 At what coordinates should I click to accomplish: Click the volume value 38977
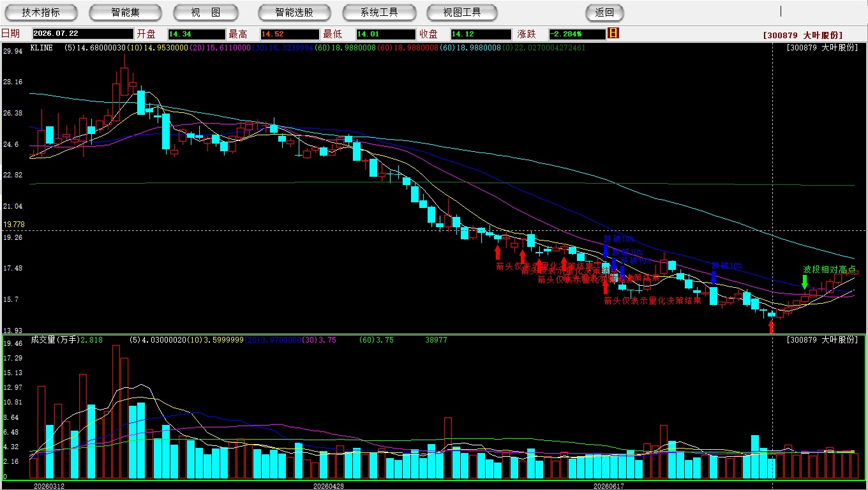pos(436,340)
